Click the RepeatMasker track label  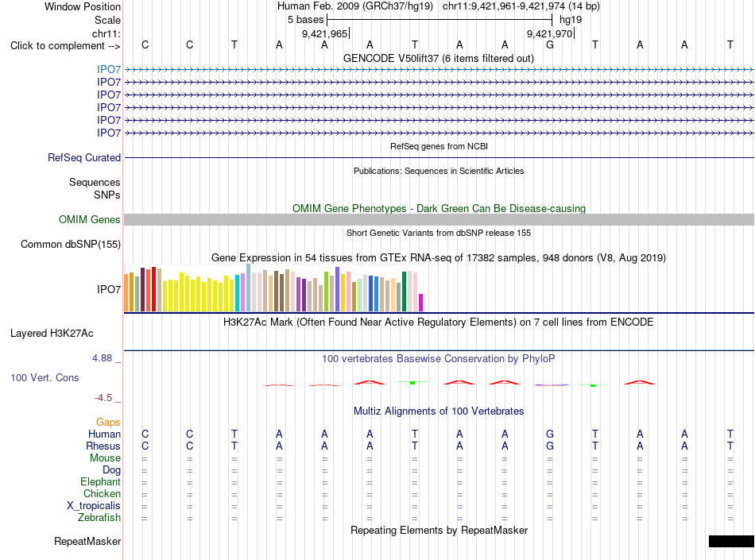[x=87, y=542]
